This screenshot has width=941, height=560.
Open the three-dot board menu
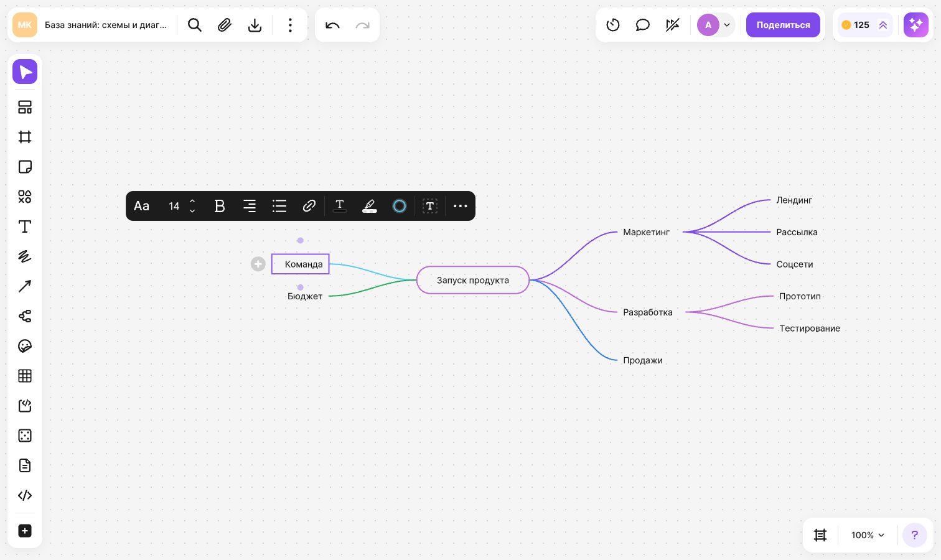pos(290,25)
